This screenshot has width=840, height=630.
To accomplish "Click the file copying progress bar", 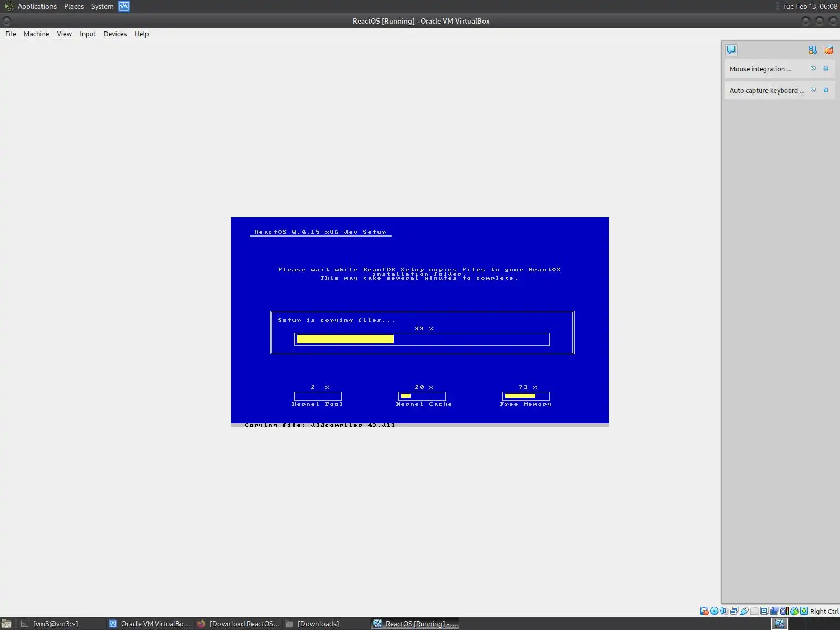I will pyautogui.click(x=422, y=339).
